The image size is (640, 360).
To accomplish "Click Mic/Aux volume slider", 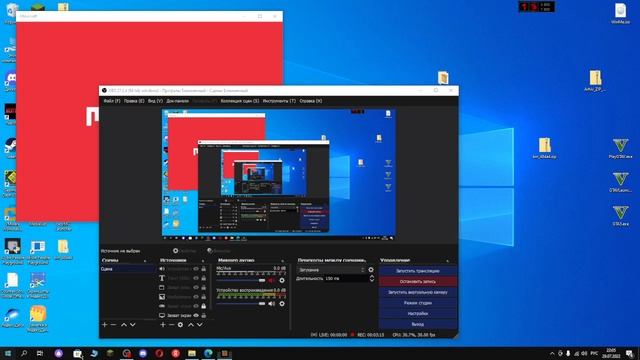I will [x=241, y=280].
